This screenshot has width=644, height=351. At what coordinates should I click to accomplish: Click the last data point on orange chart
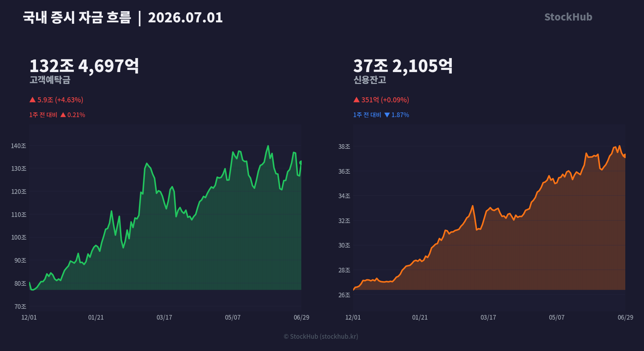pyautogui.click(x=625, y=156)
